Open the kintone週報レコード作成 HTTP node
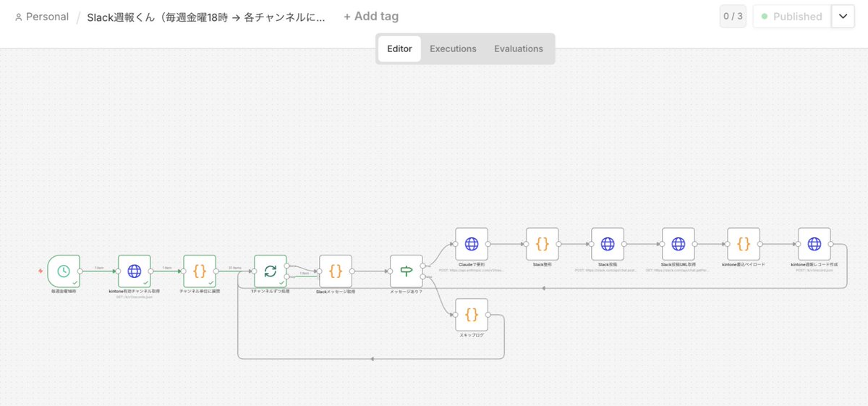This screenshot has height=406, width=868. [814, 244]
